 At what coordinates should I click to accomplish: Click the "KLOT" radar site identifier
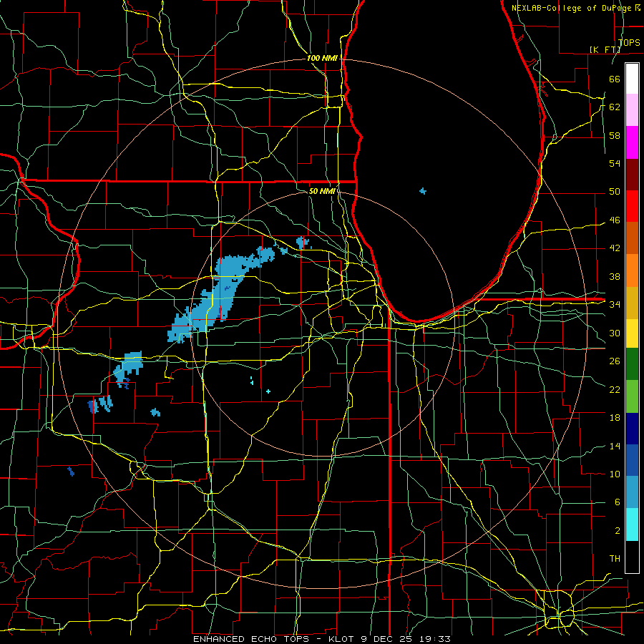coord(342,639)
